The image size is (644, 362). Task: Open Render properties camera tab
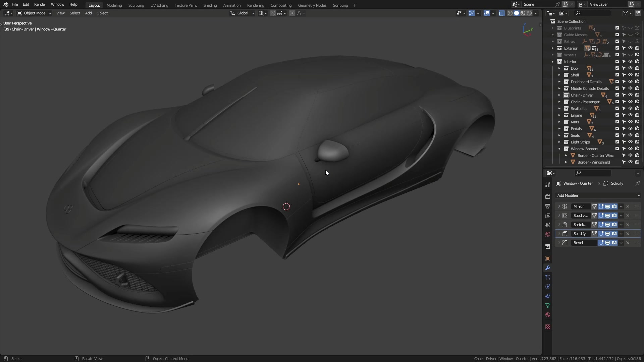coord(548,196)
